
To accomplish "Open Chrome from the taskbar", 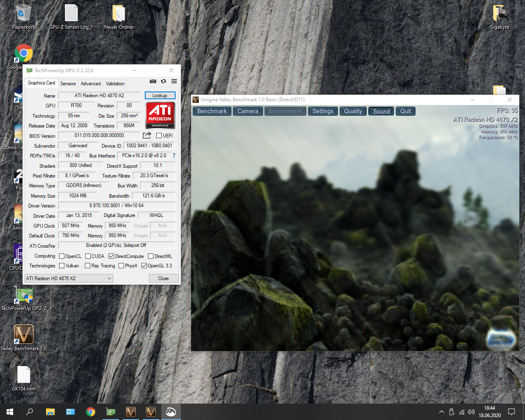I will point(91,412).
